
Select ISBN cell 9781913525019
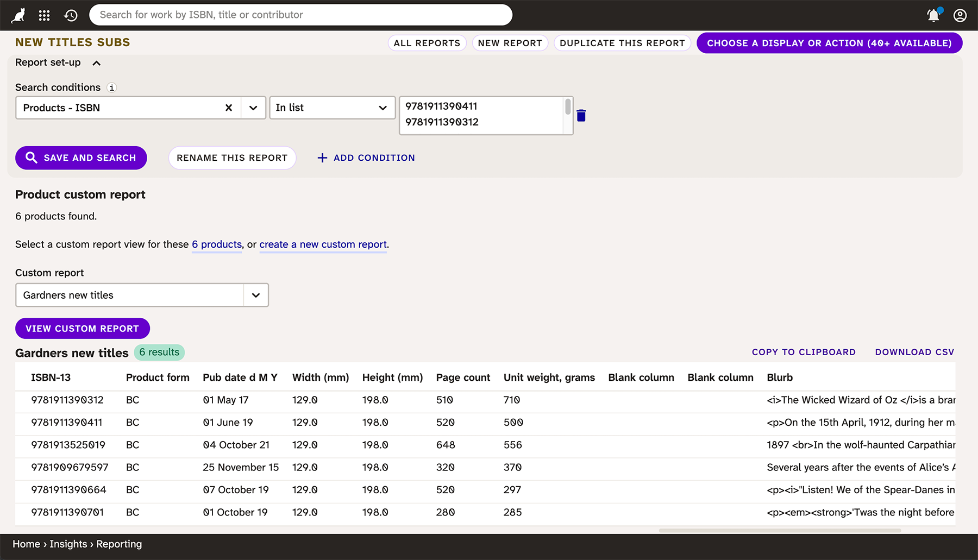click(x=68, y=445)
